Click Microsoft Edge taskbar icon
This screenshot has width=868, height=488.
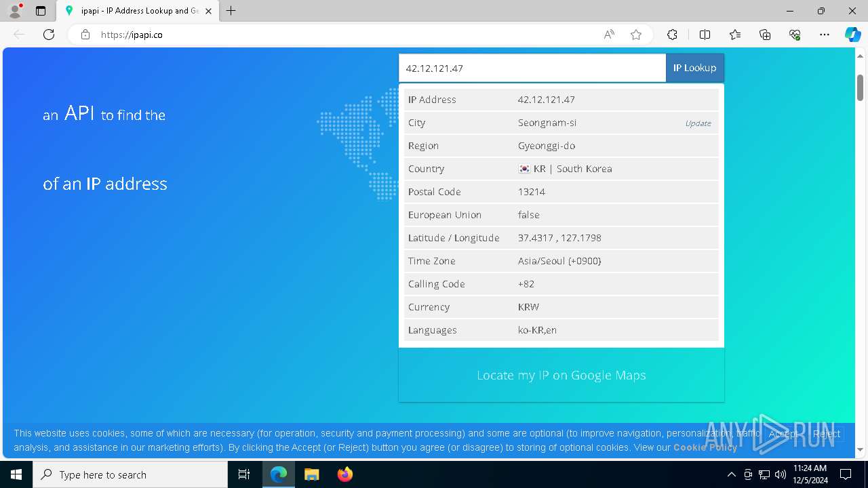pyautogui.click(x=279, y=474)
